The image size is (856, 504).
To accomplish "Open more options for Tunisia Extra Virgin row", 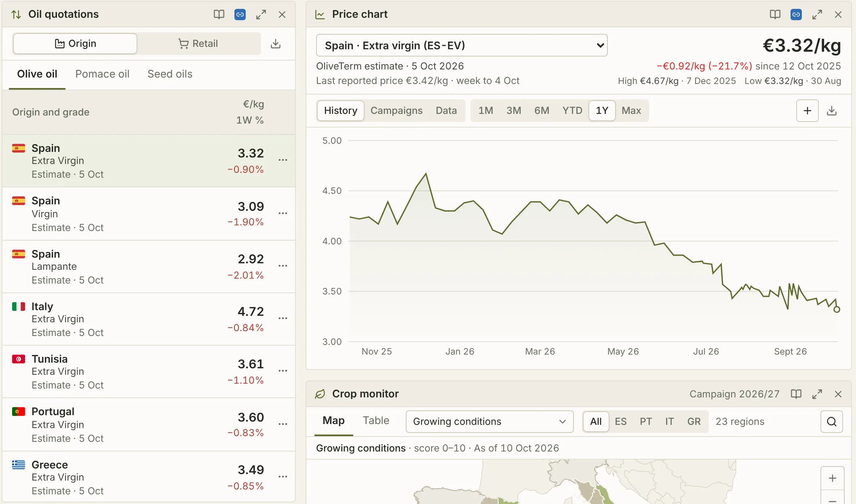I will click(283, 371).
